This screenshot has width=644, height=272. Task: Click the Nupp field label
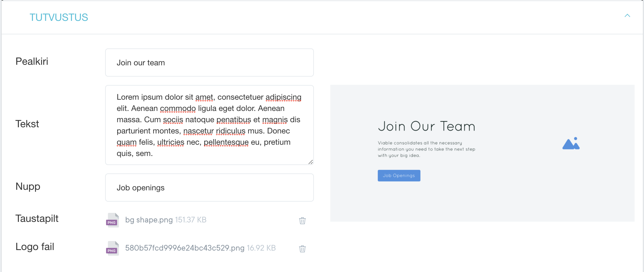click(x=28, y=186)
